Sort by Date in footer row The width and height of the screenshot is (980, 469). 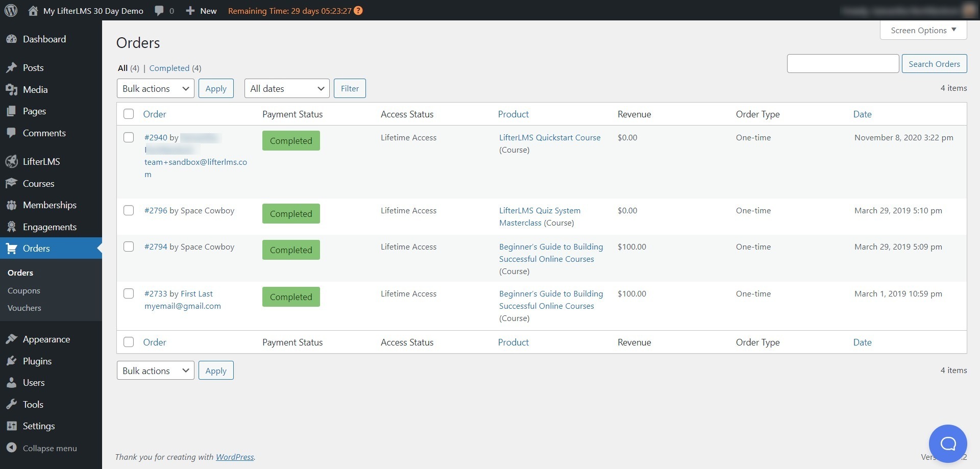point(862,342)
